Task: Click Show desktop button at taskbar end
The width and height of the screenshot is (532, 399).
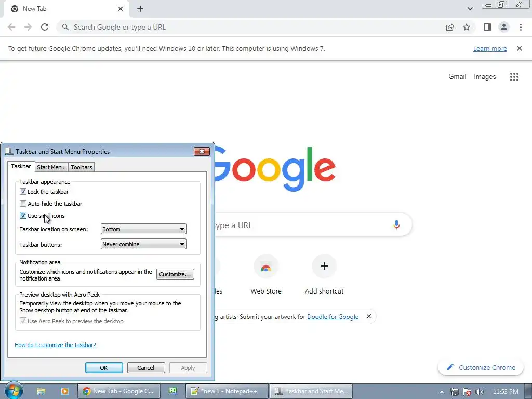Action: point(528,391)
